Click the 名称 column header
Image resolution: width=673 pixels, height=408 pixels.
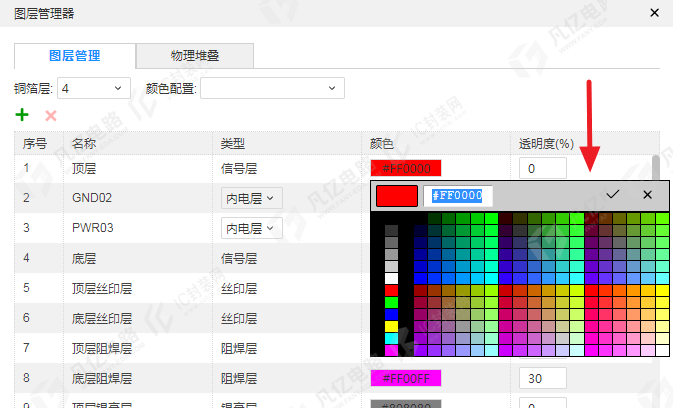point(84,143)
